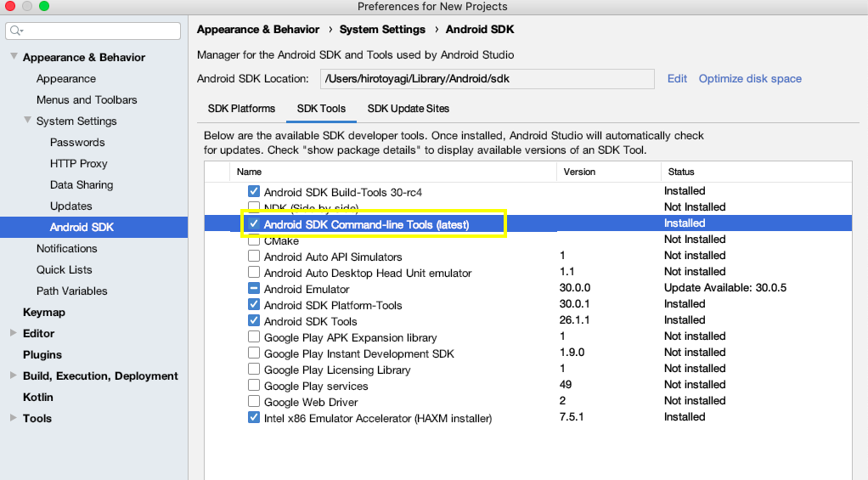The width and height of the screenshot is (868, 480).
Task: Collapse the System Settings tree node
Action: 27,121
